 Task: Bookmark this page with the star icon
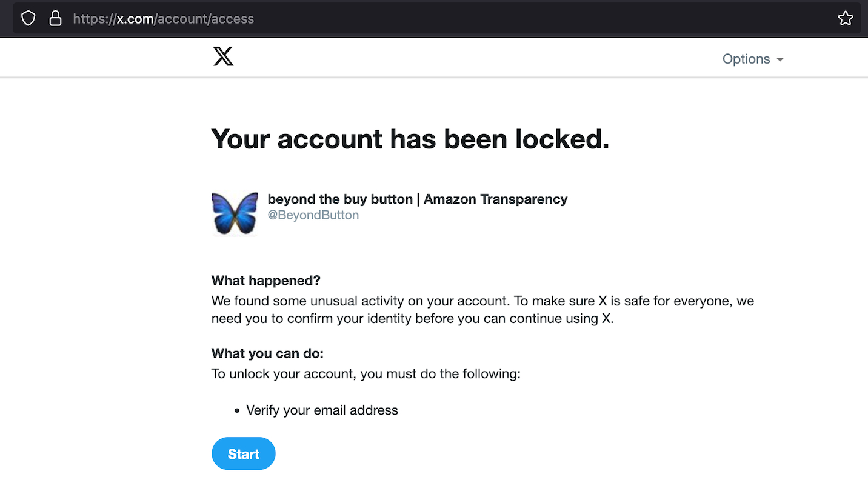[x=846, y=18]
